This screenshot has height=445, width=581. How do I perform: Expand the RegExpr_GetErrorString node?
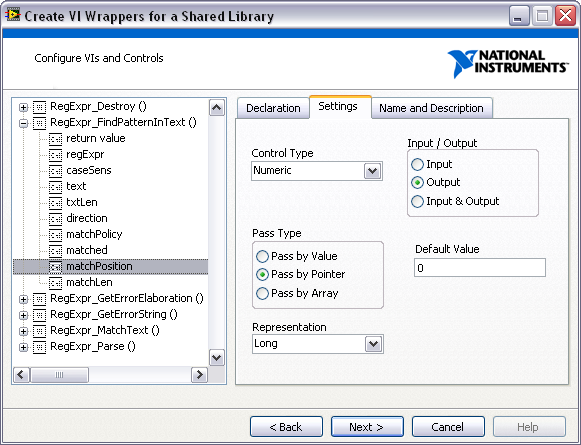tap(23, 315)
